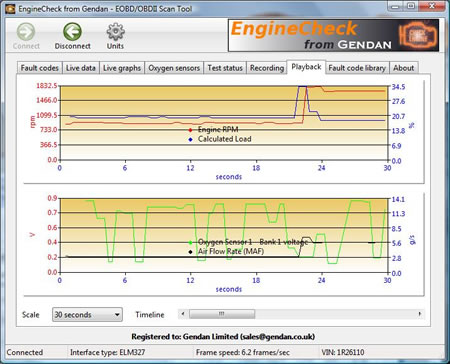Switch to the Oxygen sensors tab
This screenshot has height=364, width=450.
tap(174, 68)
